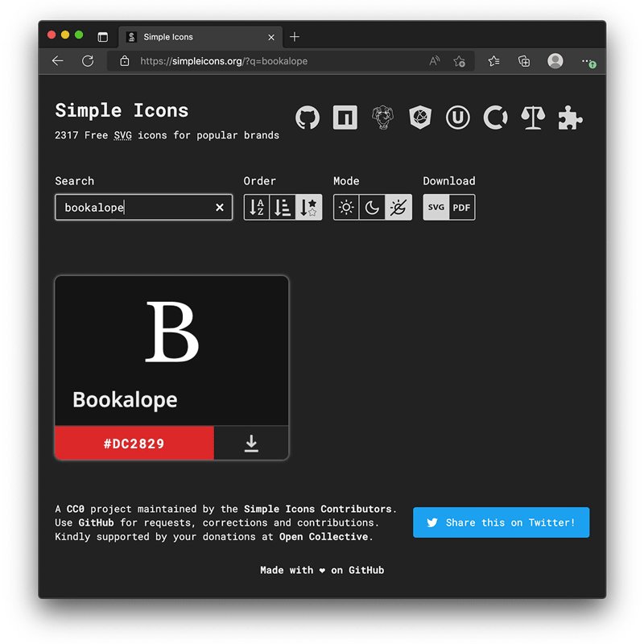Choose PDF download format
Screen dimensions: 644x644
(462, 208)
